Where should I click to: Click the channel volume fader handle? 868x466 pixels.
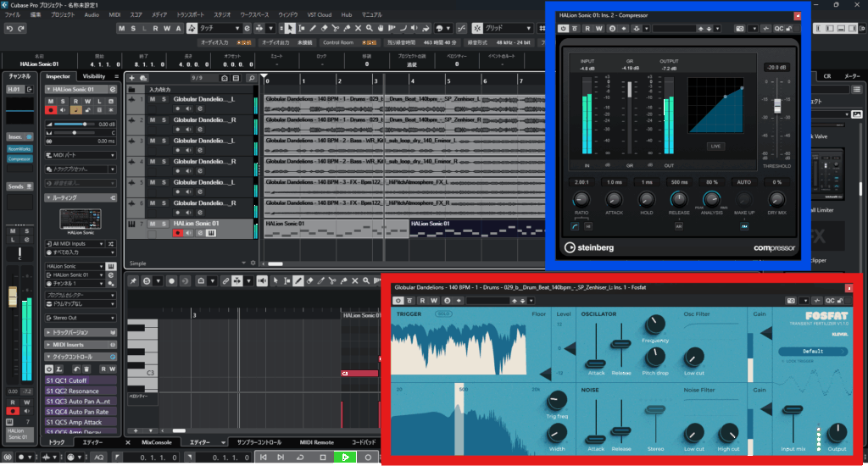point(13,297)
